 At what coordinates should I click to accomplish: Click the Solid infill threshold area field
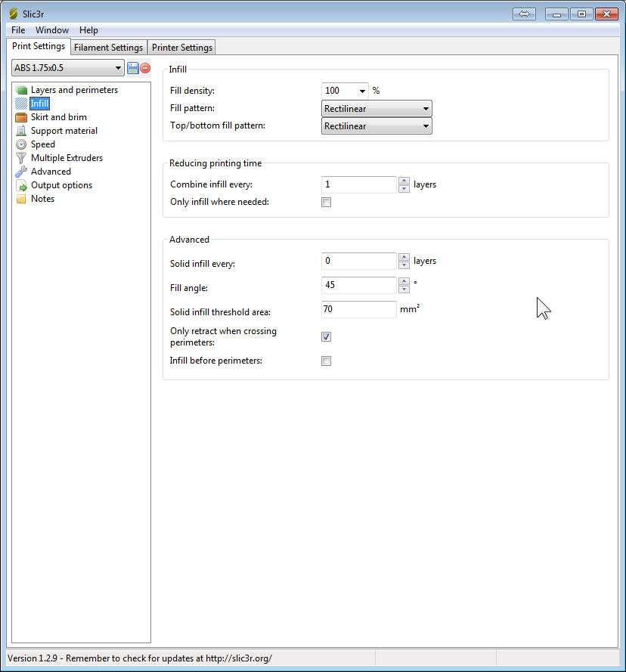point(359,309)
